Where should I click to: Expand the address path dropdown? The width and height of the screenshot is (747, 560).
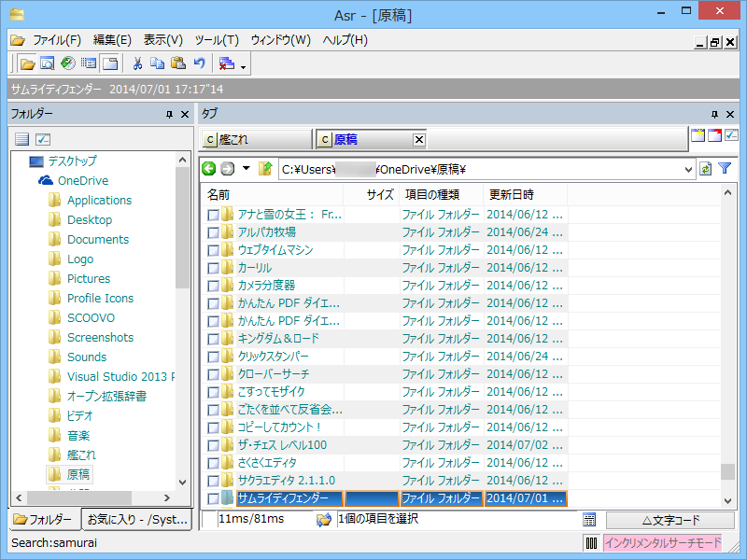click(688, 169)
